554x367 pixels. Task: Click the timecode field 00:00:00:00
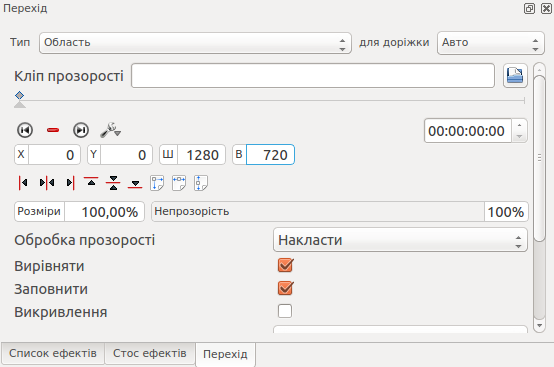click(x=467, y=131)
